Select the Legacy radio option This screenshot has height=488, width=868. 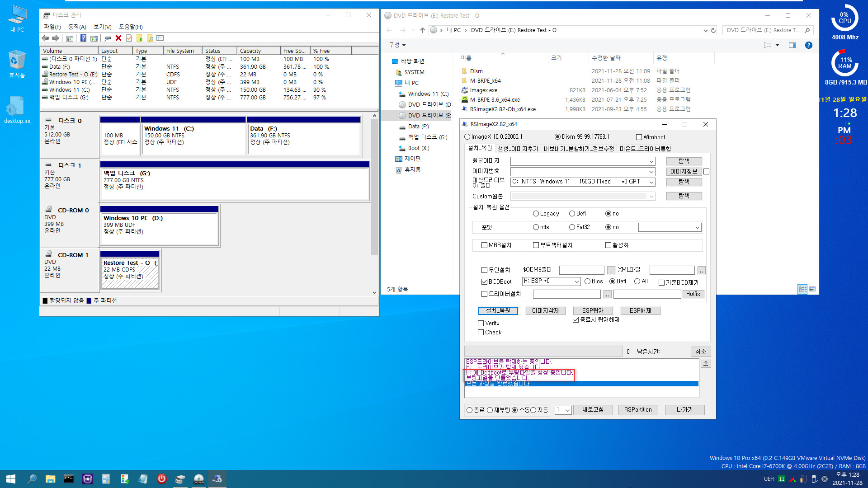coord(536,214)
